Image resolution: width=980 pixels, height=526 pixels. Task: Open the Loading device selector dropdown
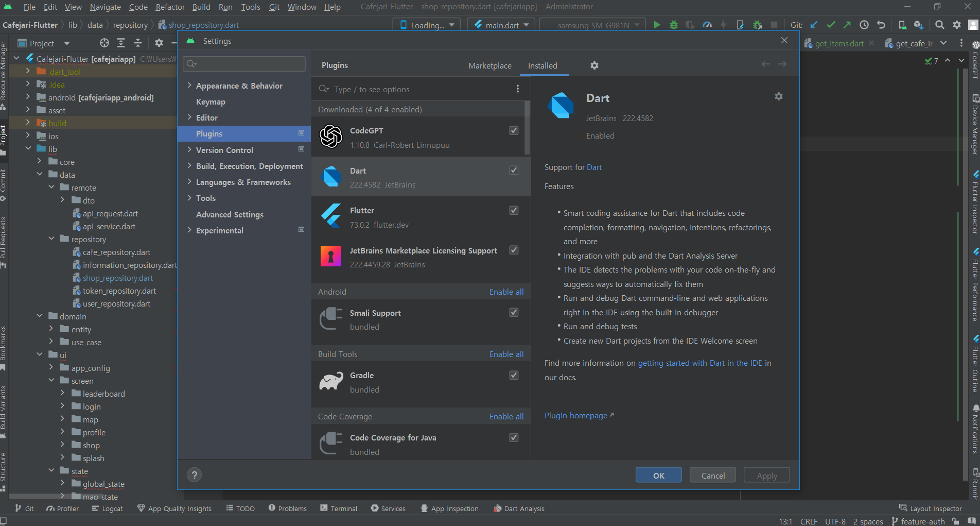click(427, 25)
